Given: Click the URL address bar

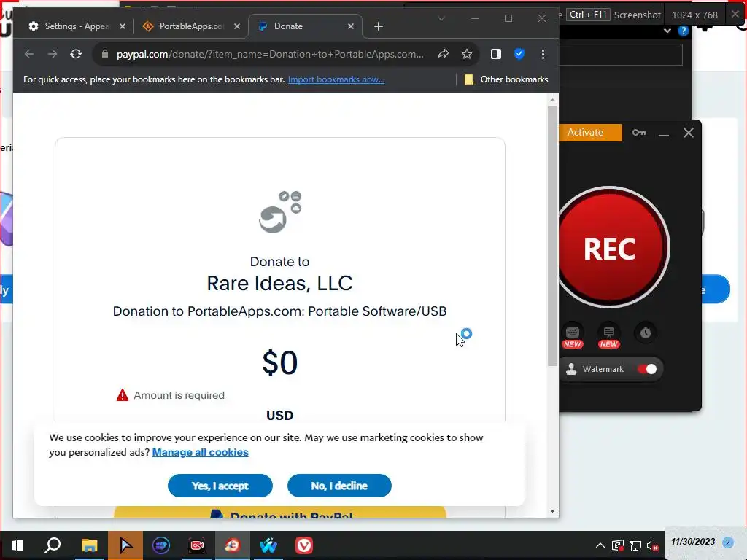Looking at the screenshot, I should (270, 54).
